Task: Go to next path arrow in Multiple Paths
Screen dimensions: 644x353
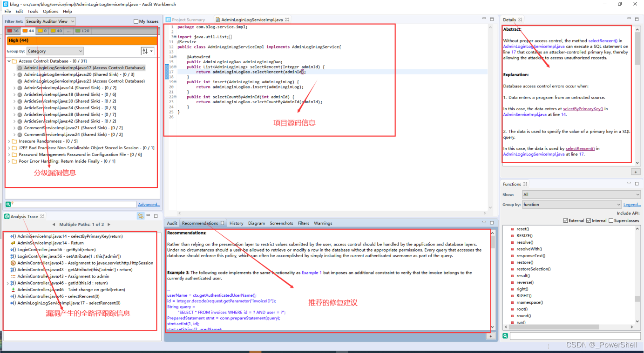Action: pos(110,225)
